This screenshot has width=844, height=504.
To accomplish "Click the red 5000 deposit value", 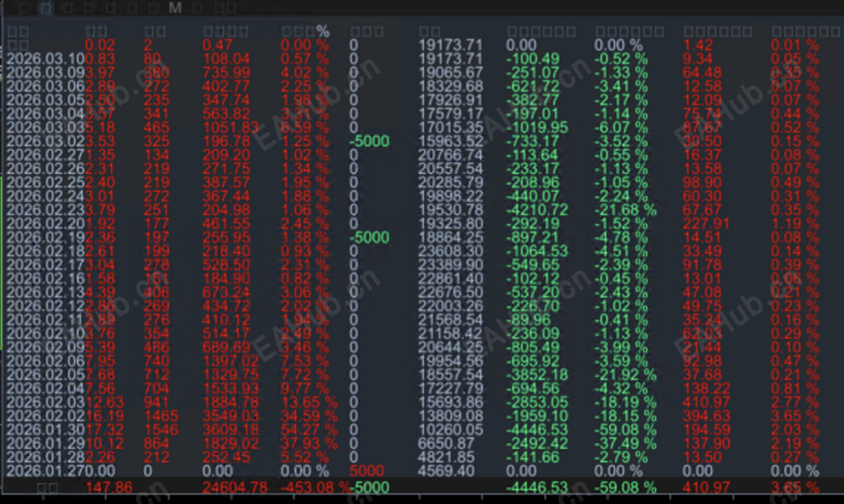I will pos(367,470).
